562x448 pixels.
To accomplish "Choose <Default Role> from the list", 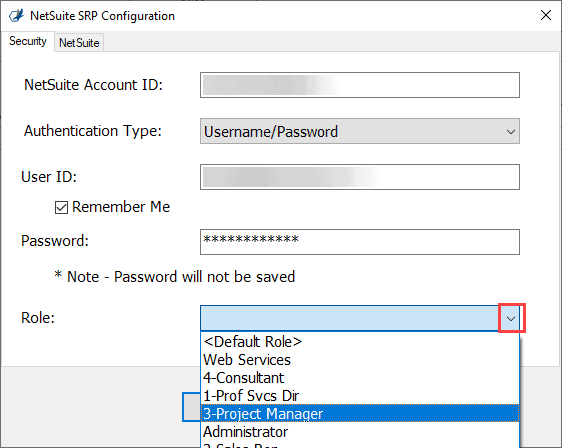I will coord(359,342).
